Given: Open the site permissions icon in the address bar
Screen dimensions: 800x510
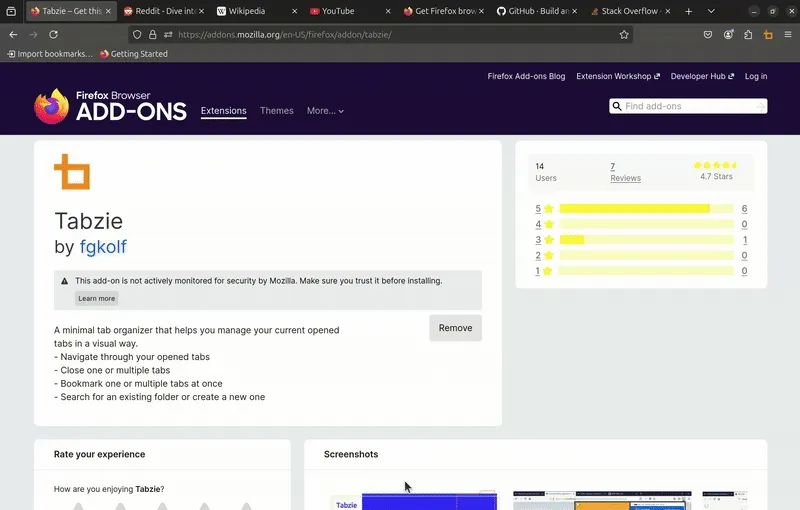Looking at the screenshot, I should pyautogui.click(x=168, y=35).
